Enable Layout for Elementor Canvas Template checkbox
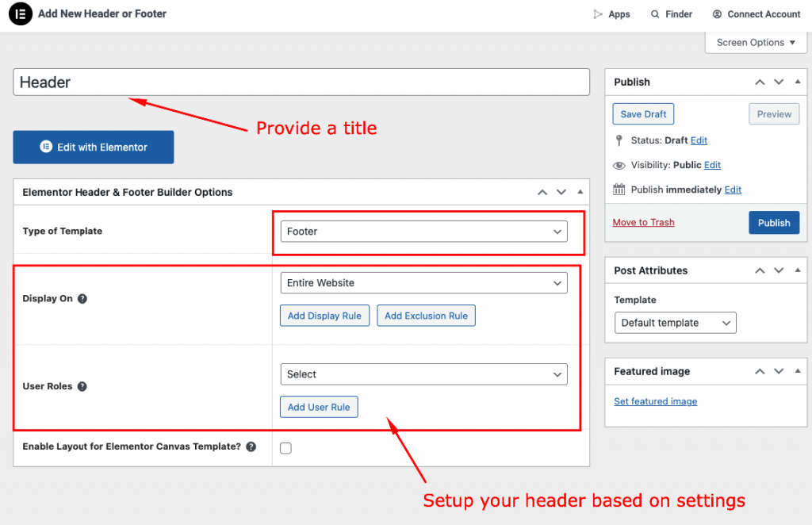The image size is (812, 525). coord(285,448)
